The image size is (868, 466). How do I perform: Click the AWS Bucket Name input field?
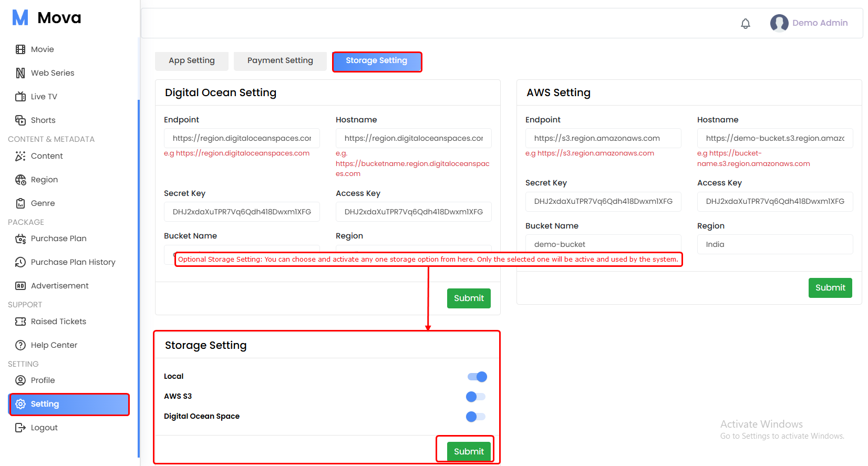(x=603, y=244)
